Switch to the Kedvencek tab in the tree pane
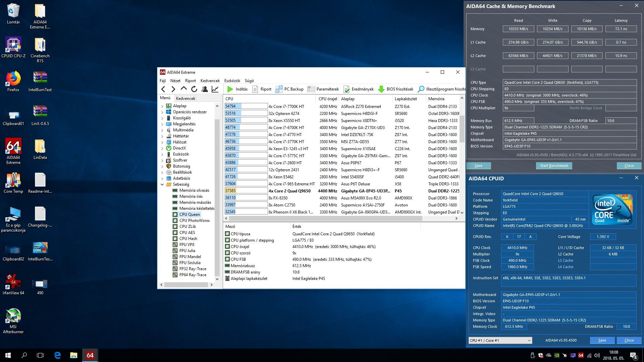The height and width of the screenshot is (362, 644). (185, 98)
